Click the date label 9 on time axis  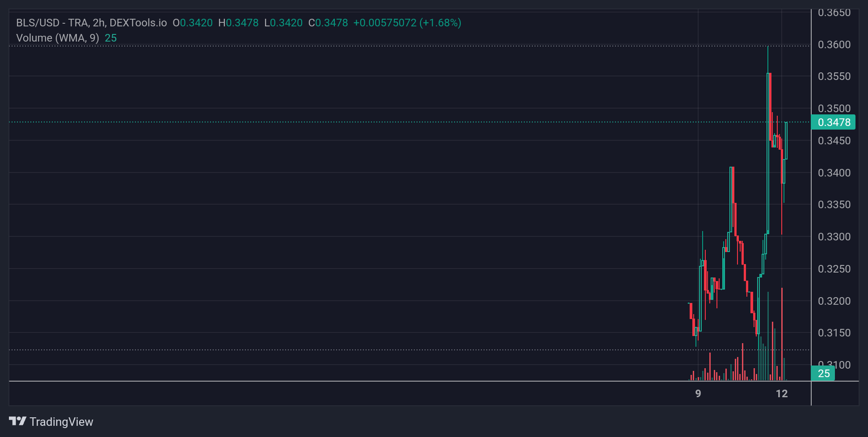pyautogui.click(x=698, y=394)
